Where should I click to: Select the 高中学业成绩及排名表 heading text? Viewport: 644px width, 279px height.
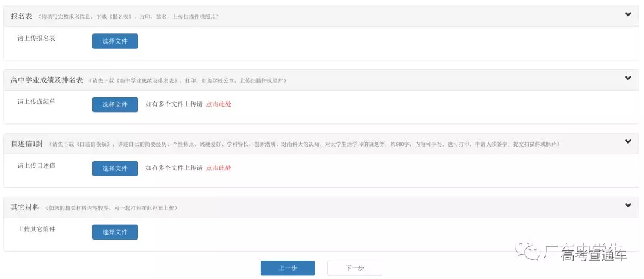[47, 79]
